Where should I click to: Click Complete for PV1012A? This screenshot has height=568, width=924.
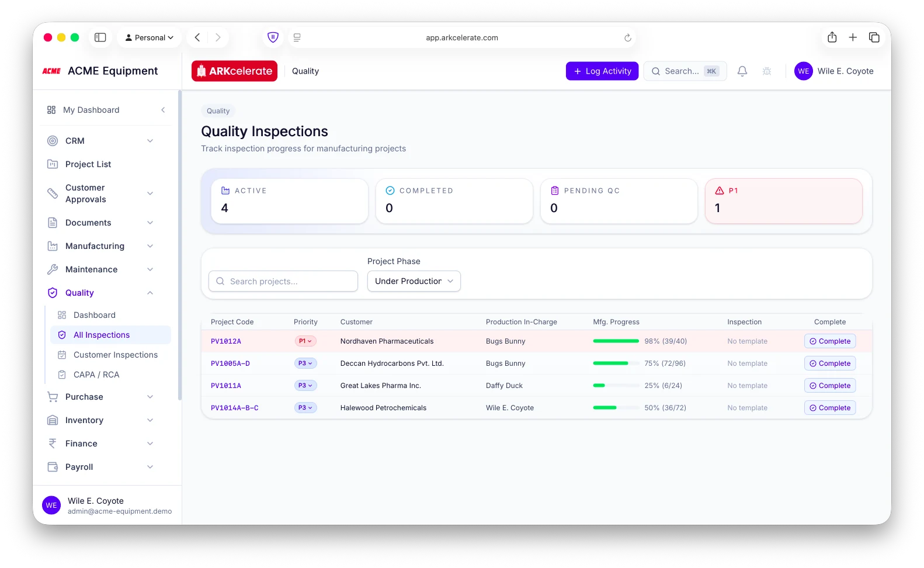(829, 341)
